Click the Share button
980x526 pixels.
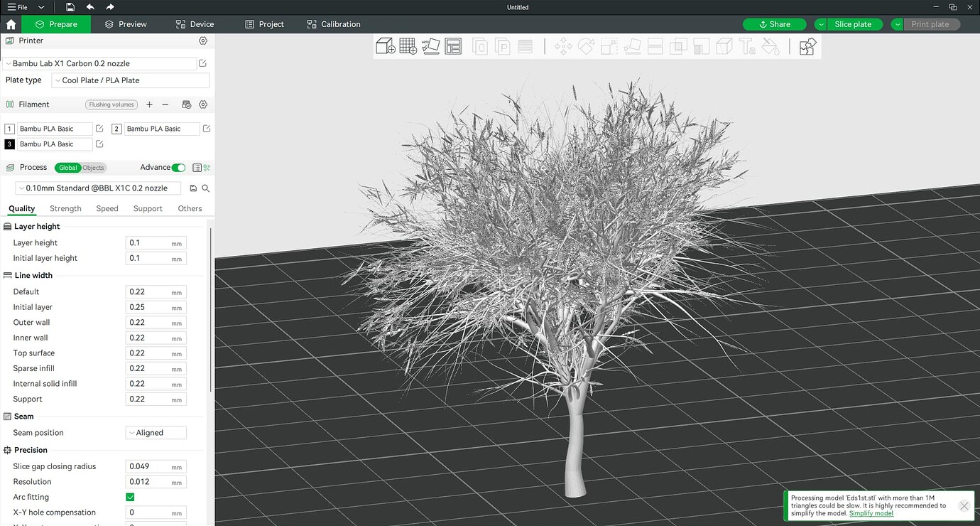pyautogui.click(x=774, y=24)
